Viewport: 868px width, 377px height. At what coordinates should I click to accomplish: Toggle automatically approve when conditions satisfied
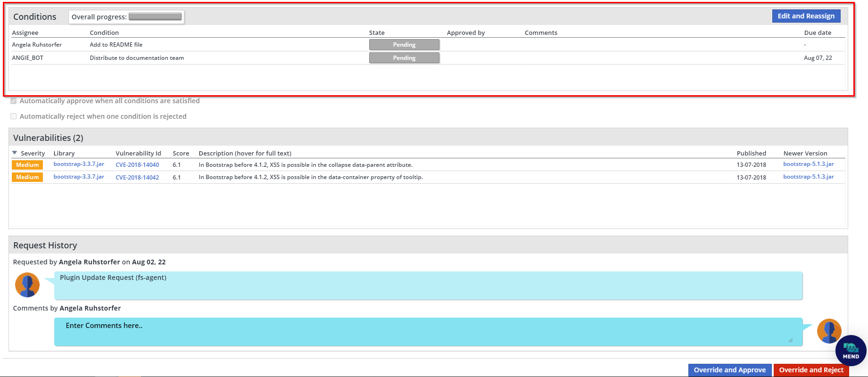coord(14,101)
